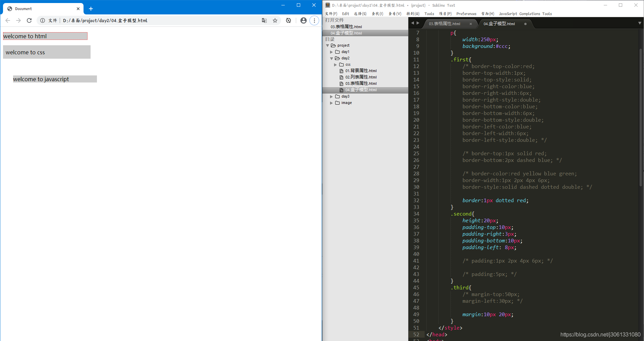The height and width of the screenshot is (341, 644).
Task: Open the 转到(G) menu
Action: 413,14
